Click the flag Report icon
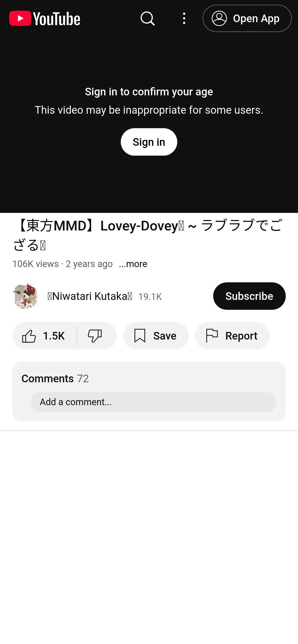The height and width of the screenshot is (644, 298). [212, 336]
